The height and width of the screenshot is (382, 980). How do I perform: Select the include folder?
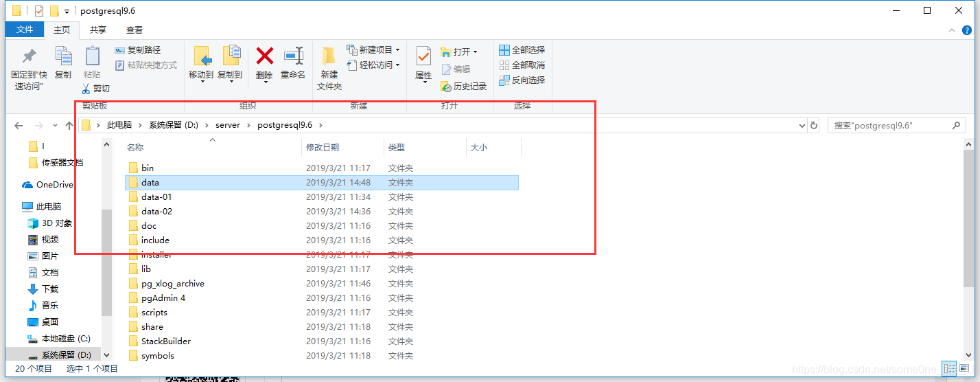click(321, 240)
